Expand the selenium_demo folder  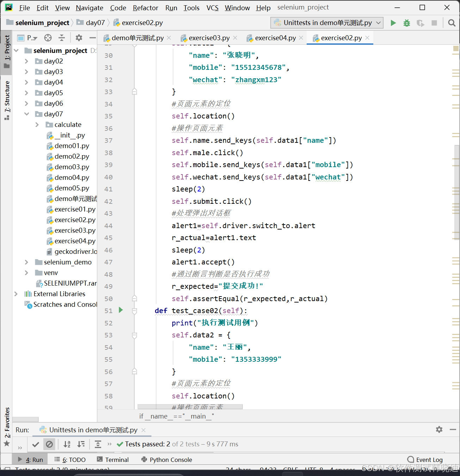(x=26, y=262)
